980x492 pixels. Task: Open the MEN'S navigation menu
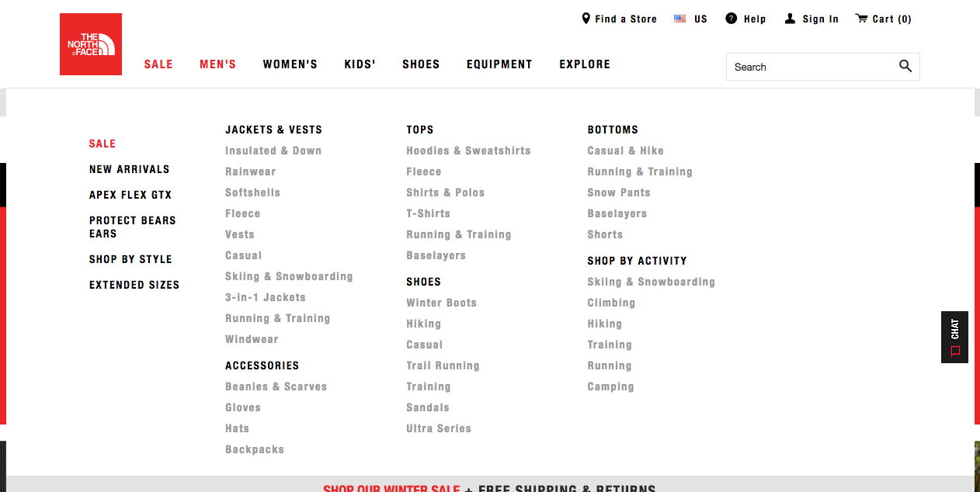click(x=218, y=64)
